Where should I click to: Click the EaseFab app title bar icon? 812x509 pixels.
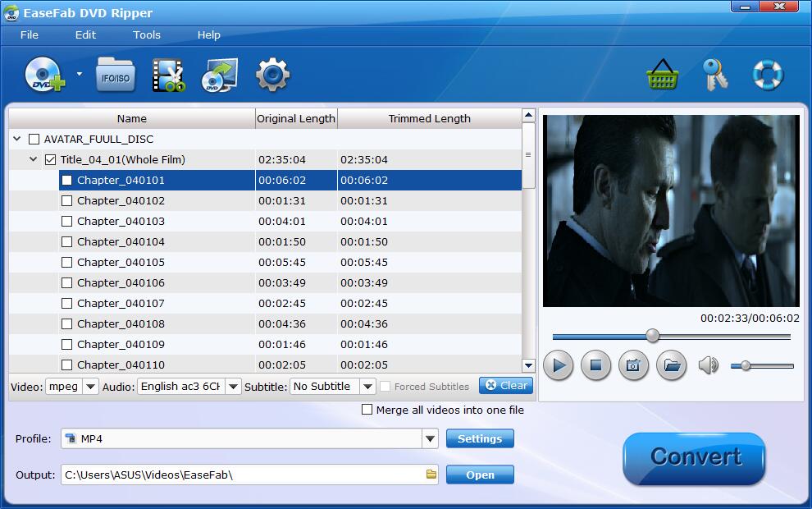tap(11, 13)
